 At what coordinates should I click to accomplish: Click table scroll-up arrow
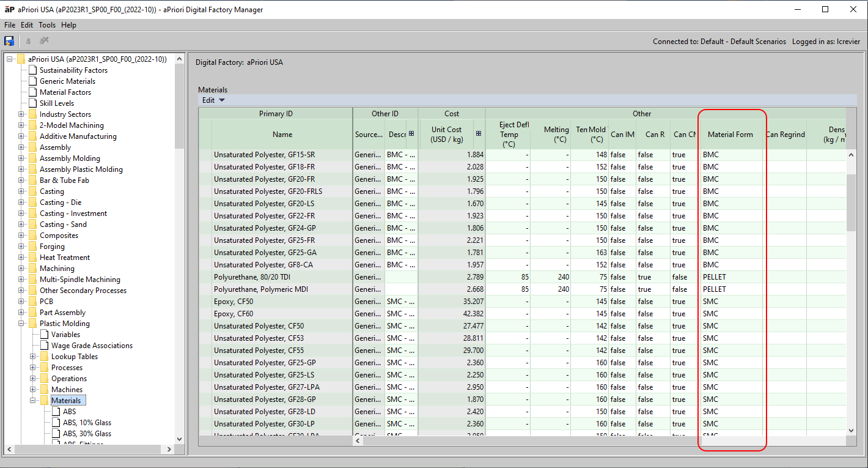[x=851, y=155]
